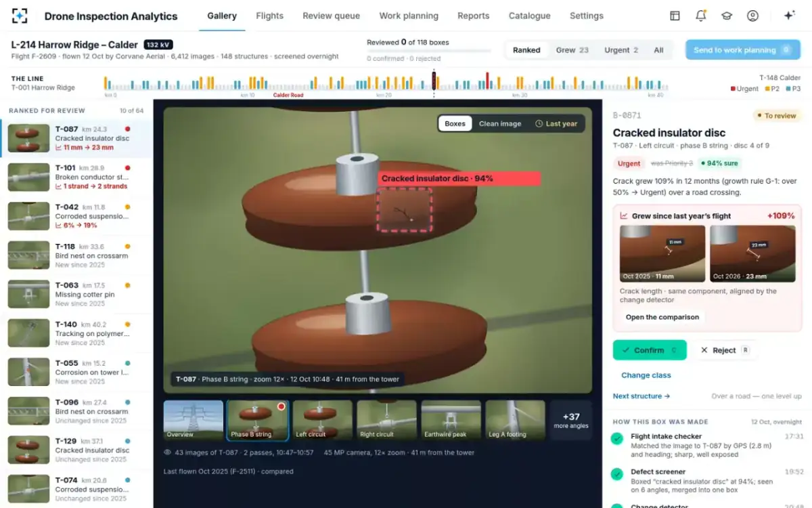Click the Drone Inspection Analytics logo icon

point(20,16)
